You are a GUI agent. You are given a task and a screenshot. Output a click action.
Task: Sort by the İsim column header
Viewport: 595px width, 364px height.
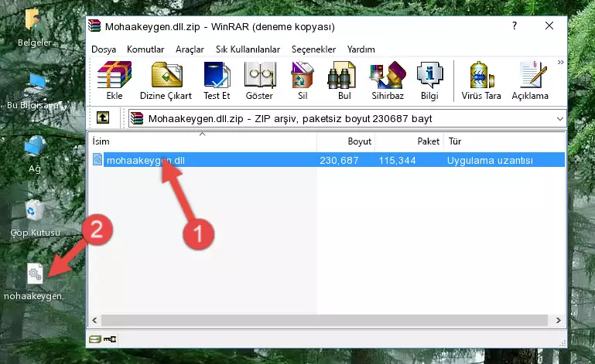(203, 141)
